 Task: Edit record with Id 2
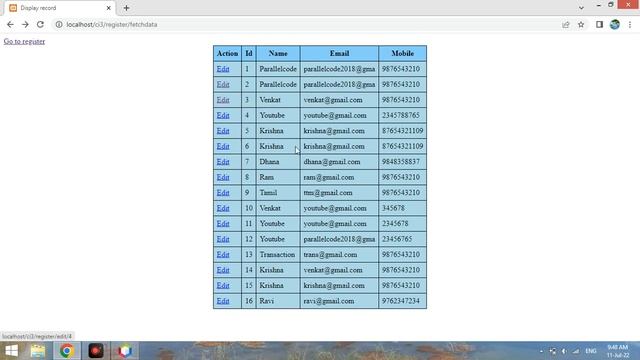tap(223, 84)
